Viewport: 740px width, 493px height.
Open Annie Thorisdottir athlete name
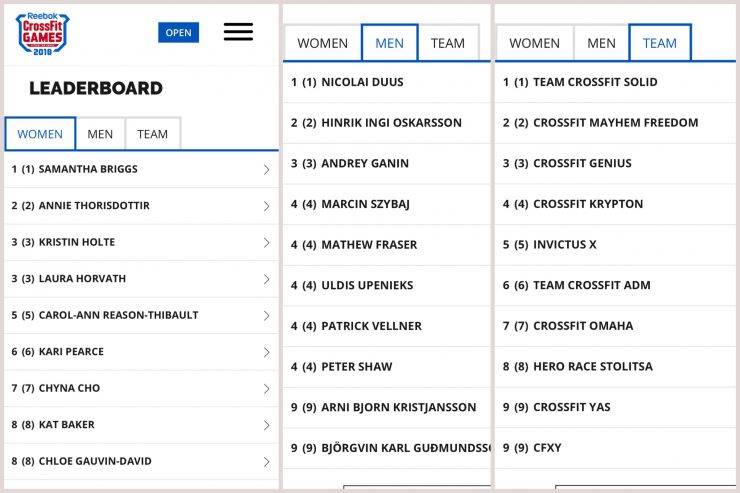pyautogui.click(x=94, y=206)
